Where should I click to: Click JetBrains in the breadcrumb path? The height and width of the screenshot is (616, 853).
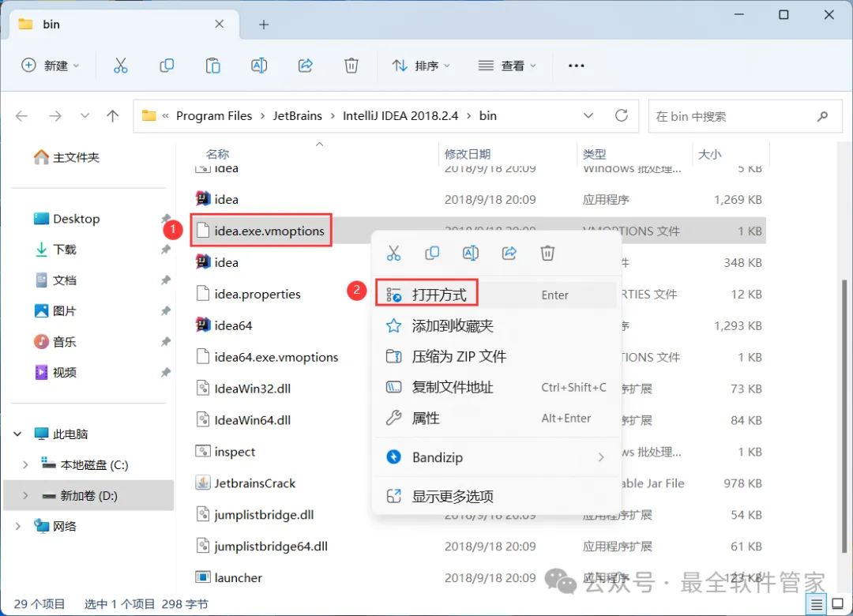(x=298, y=116)
